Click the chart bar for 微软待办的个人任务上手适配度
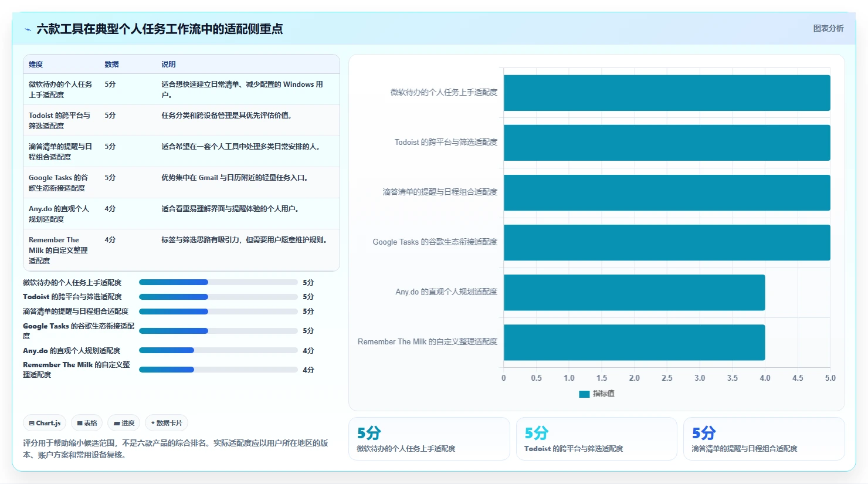 pyautogui.click(x=667, y=93)
